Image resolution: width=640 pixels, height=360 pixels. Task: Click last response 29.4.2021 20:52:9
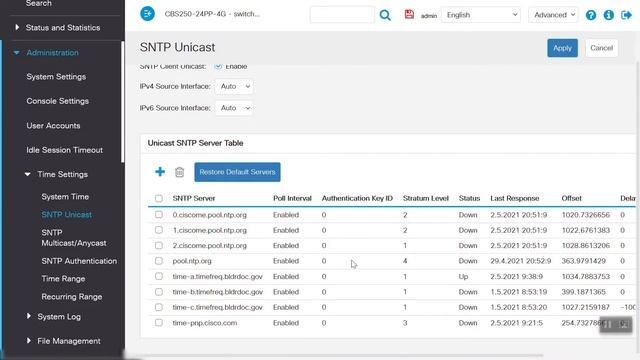click(x=521, y=261)
